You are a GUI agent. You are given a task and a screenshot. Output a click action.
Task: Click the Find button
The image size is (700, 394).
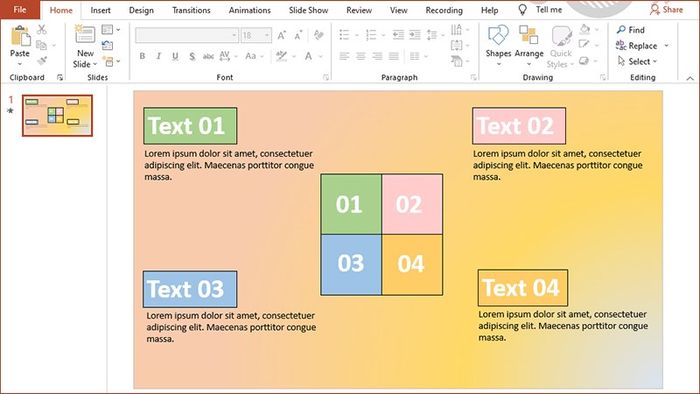[x=630, y=30]
